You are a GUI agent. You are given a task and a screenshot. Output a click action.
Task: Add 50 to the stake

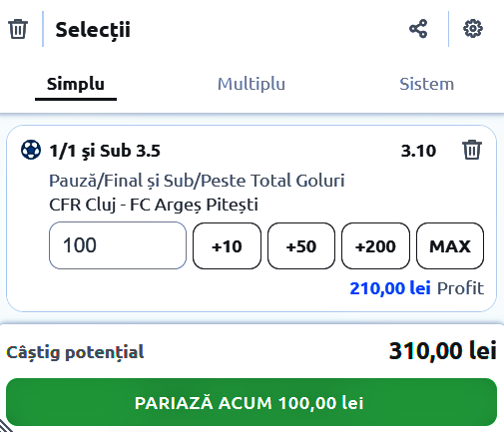click(301, 245)
